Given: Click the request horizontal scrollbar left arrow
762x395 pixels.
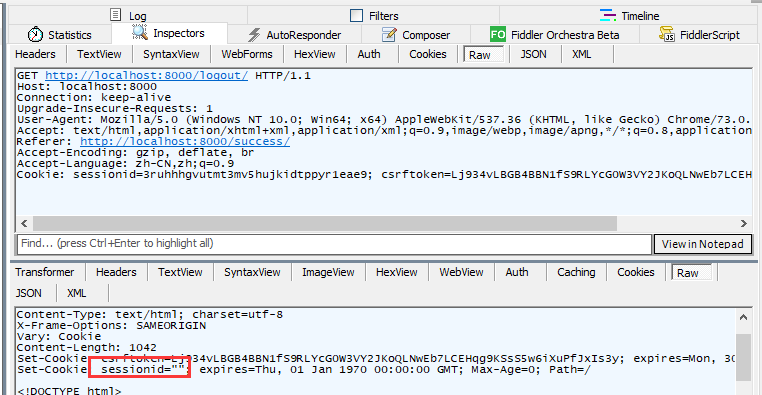Looking at the screenshot, I should click(24, 223).
